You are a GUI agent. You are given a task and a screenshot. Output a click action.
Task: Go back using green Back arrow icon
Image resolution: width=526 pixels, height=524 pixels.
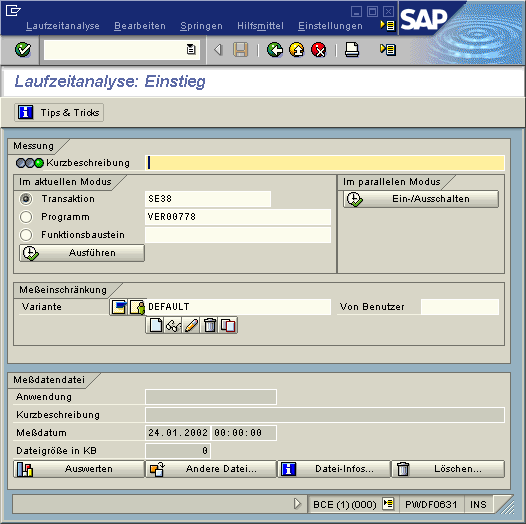point(275,50)
